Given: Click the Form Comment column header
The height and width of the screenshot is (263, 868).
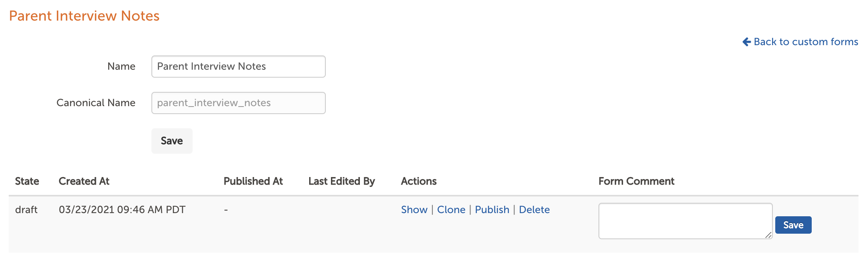Looking at the screenshot, I should (637, 181).
